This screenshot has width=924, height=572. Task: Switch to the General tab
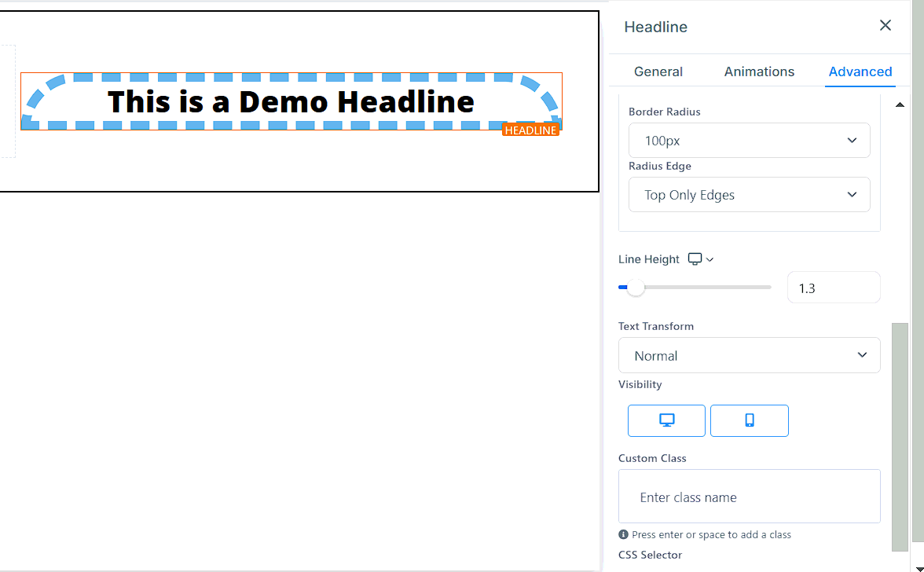click(x=658, y=71)
